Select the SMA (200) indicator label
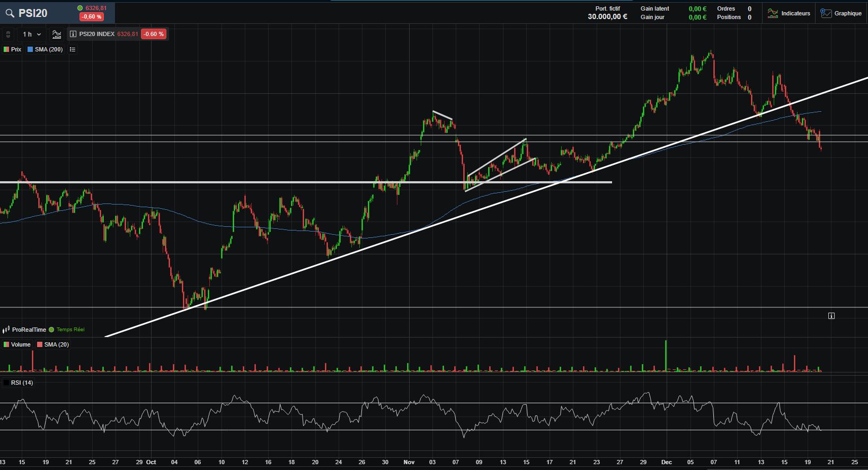Viewport: 868px width, 470px height. click(x=49, y=49)
